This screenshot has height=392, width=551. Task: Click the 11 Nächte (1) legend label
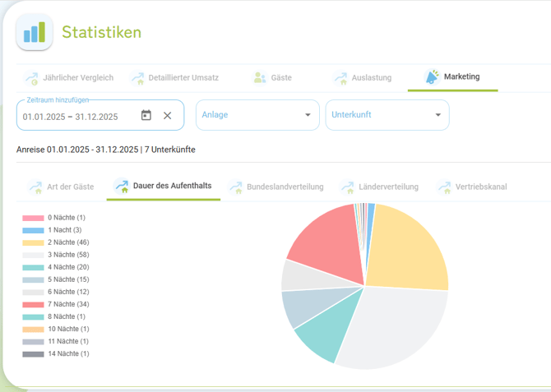68,341
